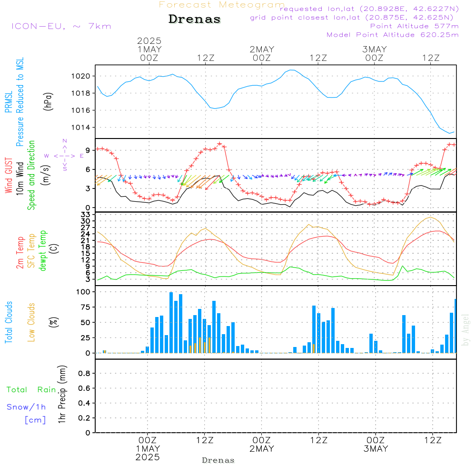Click the 2m Temp axis label
The width and height of the screenshot is (476, 476).
[x=20, y=253]
